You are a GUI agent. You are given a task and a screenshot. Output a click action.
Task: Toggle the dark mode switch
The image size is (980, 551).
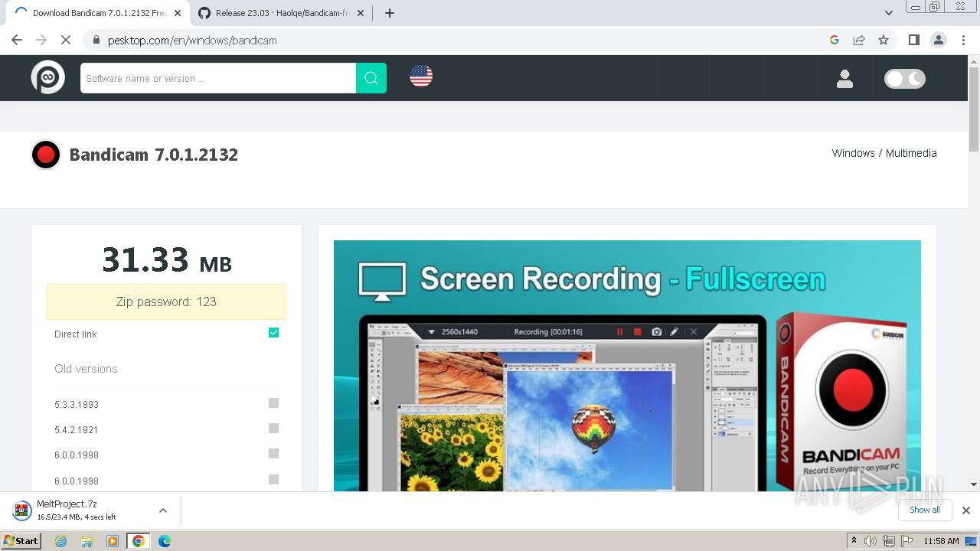[x=905, y=79]
